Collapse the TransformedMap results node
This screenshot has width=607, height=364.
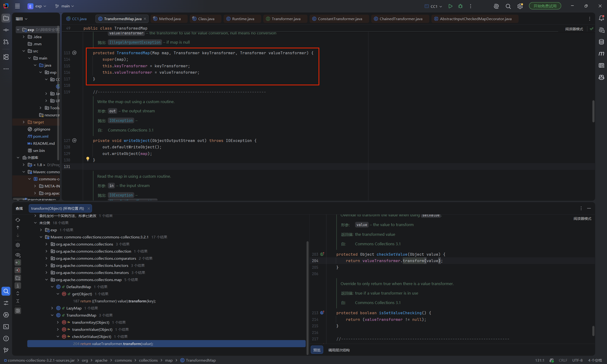[x=52, y=315]
